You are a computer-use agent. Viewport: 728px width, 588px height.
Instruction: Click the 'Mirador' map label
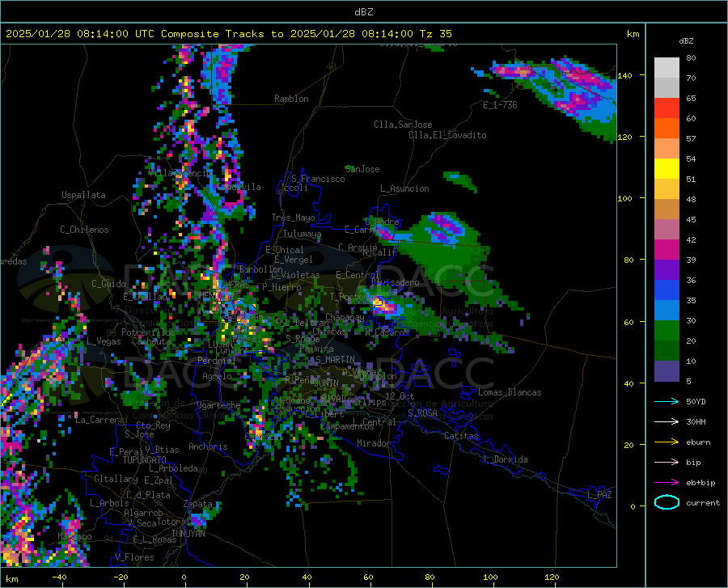pos(374,443)
